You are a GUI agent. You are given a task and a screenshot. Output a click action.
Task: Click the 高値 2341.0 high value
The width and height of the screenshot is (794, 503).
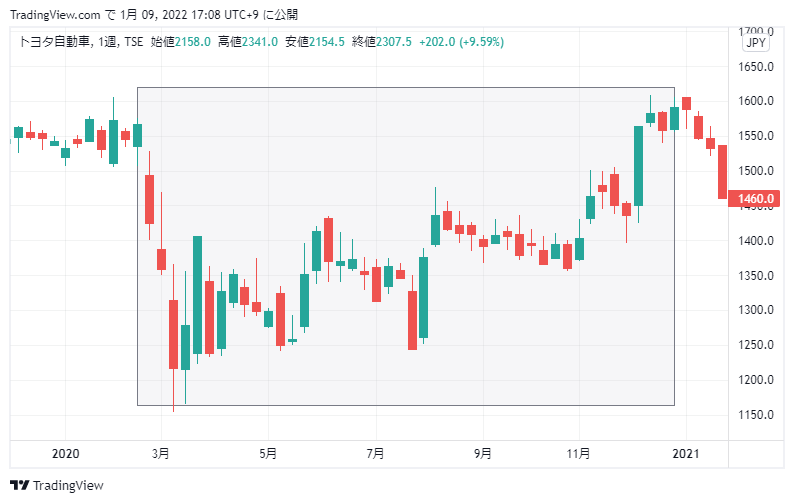pyautogui.click(x=248, y=42)
